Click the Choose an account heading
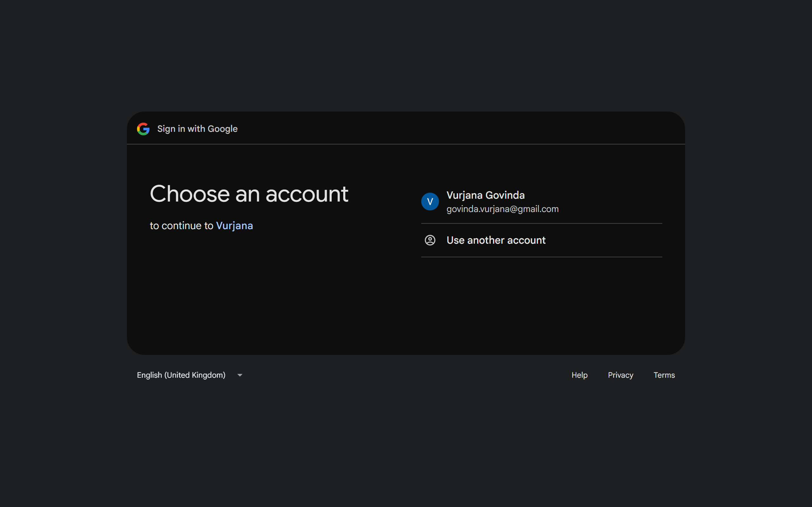 click(249, 194)
